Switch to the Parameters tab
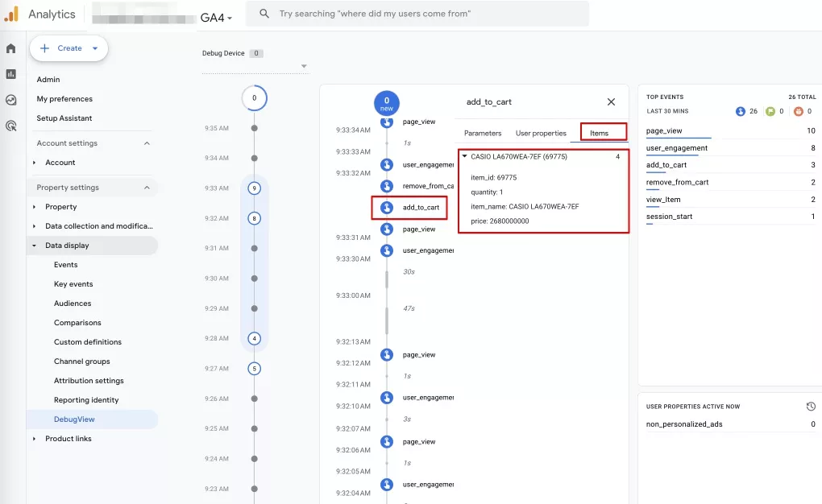 click(x=483, y=134)
